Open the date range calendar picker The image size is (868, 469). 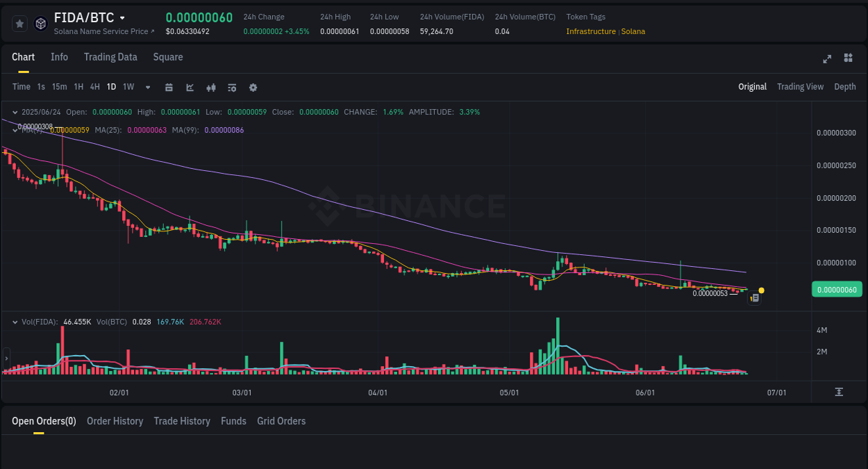click(169, 87)
